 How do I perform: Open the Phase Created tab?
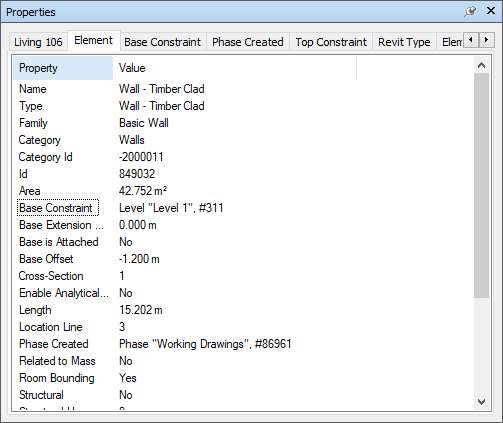tap(248, 42)
